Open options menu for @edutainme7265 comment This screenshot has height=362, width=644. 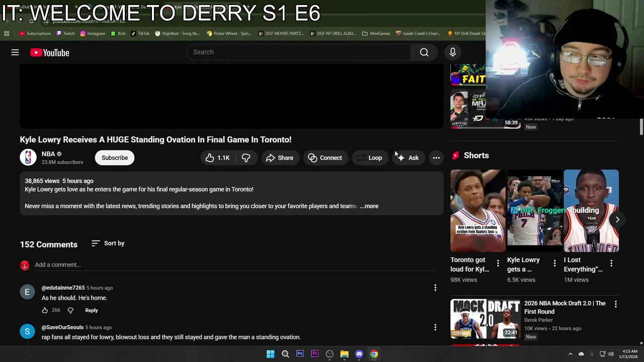pos(435,288)
